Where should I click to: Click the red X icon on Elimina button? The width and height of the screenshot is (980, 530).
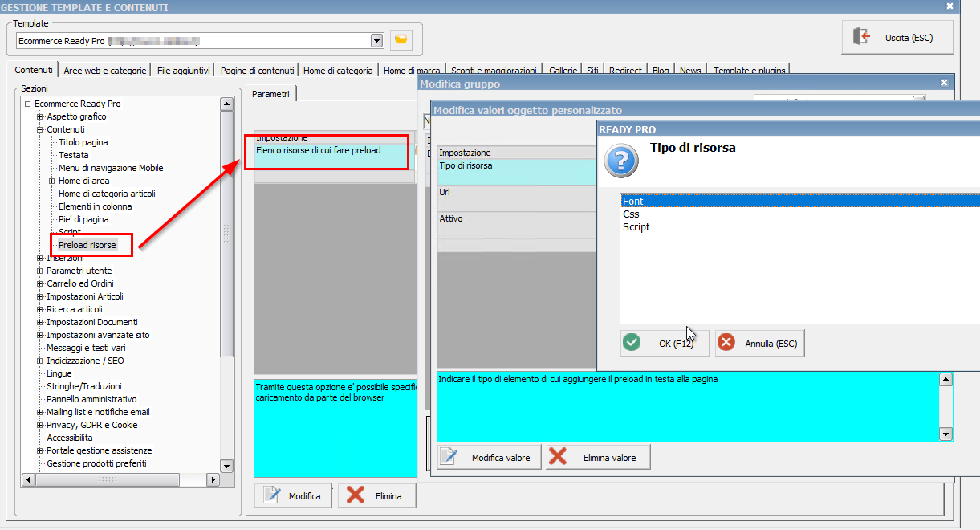pyautogui.click(x=356, y=495)
